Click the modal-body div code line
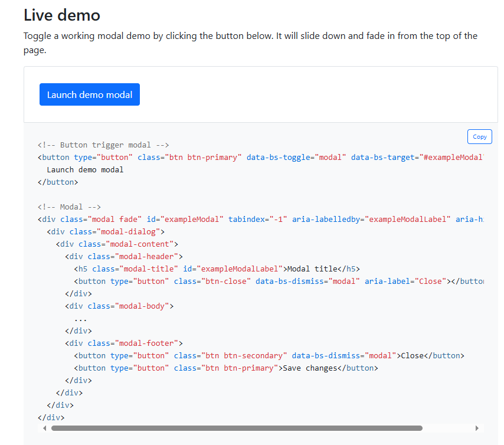Screen dimensions: 504x445 [119, 306]
